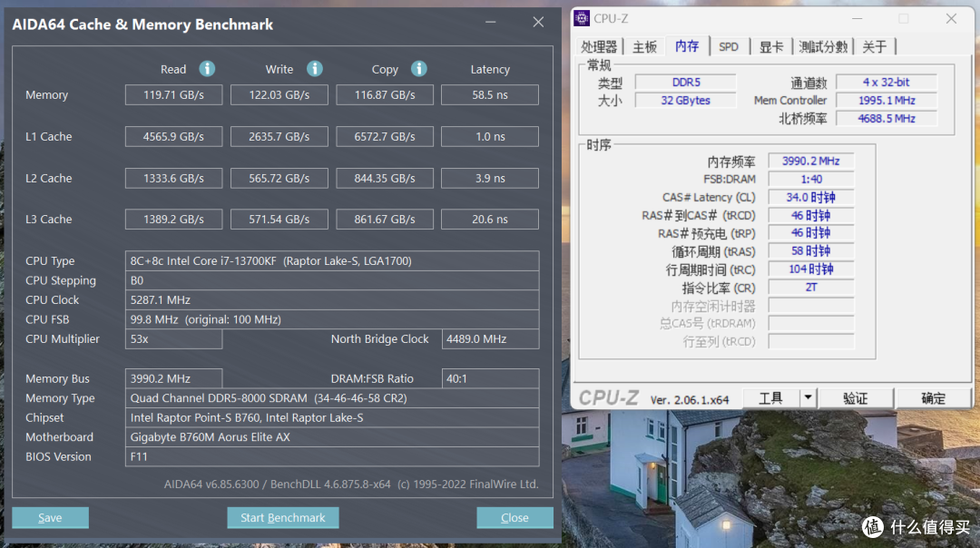Click Memory Write value 122.03 GB/s

click(279, 95)
